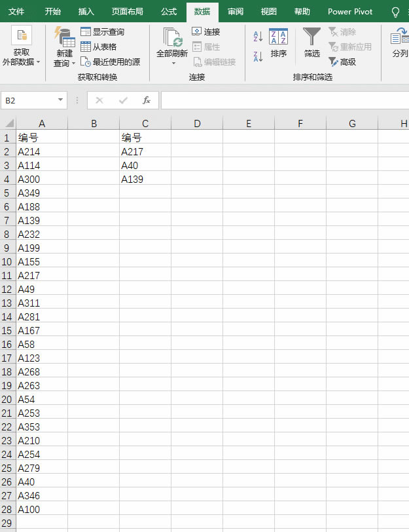
Task: Select 编号 header in column C
Action: [x=145, y=138]
